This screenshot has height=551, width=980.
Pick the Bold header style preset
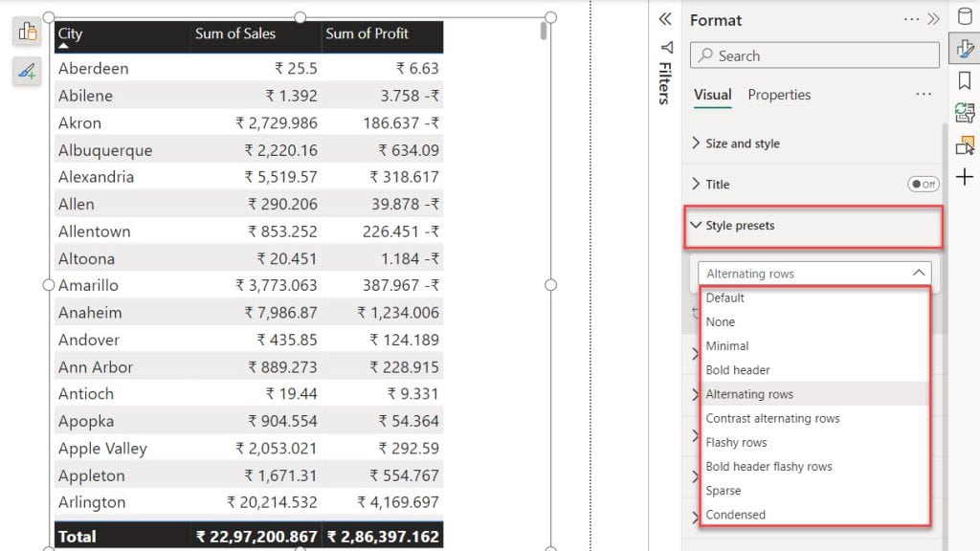[x=814, y=370]
